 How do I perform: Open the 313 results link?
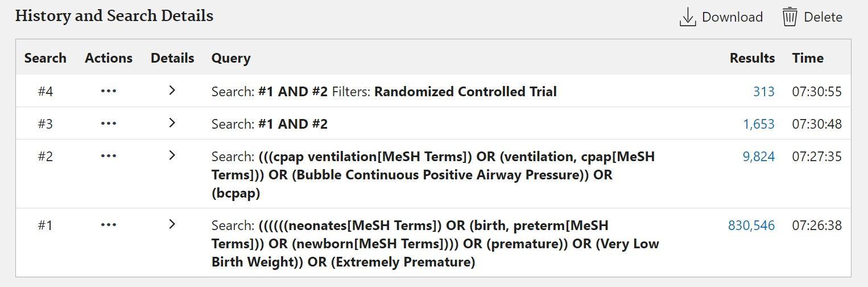[763, 92]
